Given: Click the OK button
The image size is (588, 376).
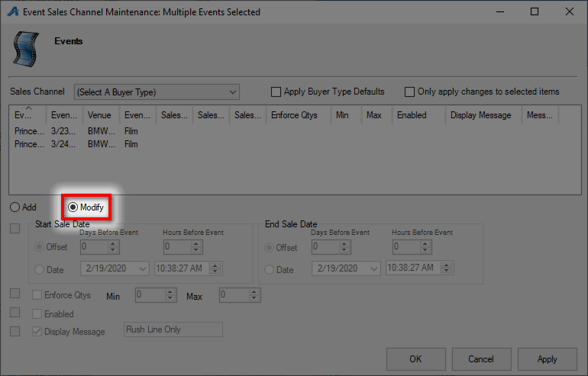Looking at the screenshot, I should [416, 359].
